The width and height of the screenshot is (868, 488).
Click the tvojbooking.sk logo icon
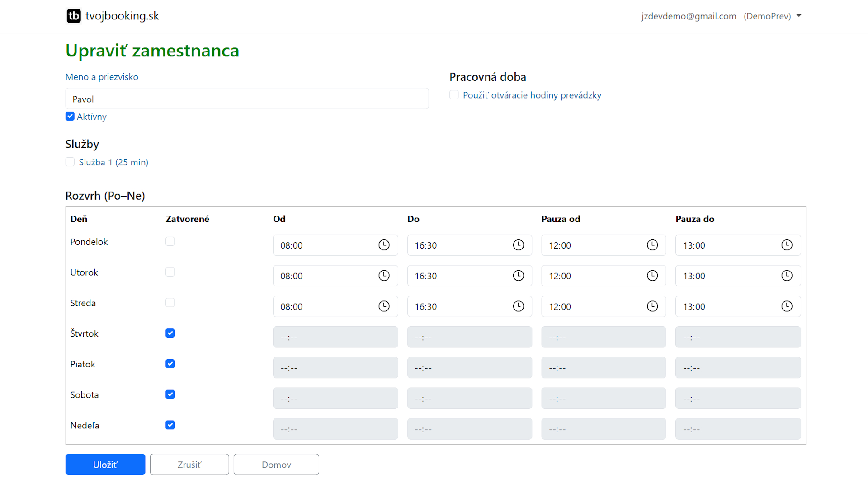tap(74, 16)
